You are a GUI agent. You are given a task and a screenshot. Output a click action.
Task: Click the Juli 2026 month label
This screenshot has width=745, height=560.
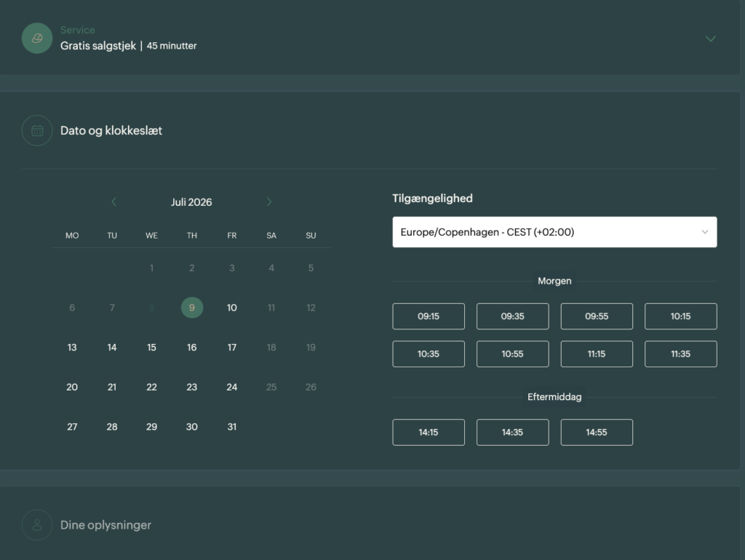[191, 202]
